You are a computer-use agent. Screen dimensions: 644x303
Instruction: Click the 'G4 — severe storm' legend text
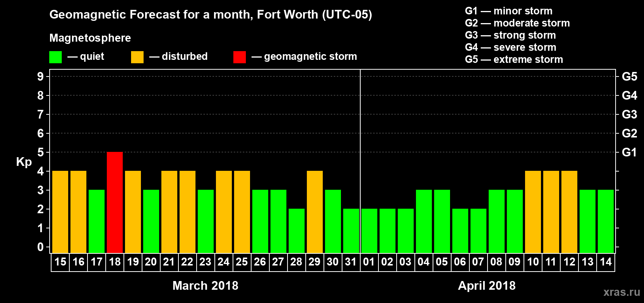pyautogui.click(x=511, y=47)
